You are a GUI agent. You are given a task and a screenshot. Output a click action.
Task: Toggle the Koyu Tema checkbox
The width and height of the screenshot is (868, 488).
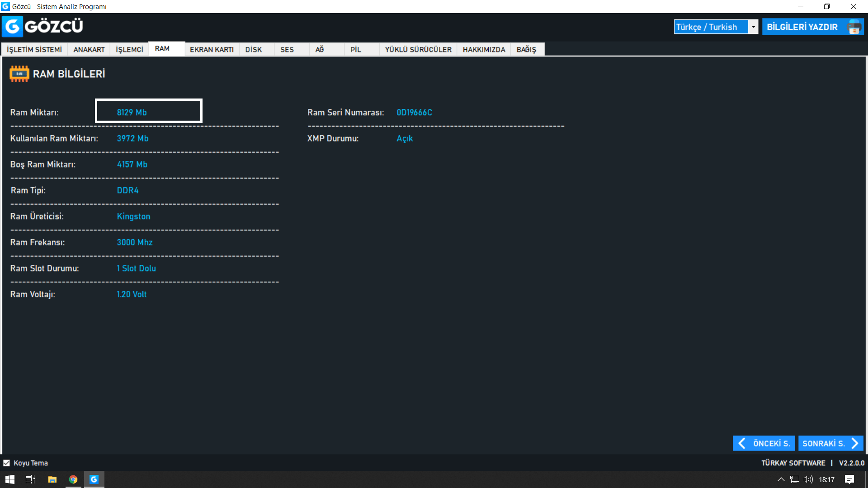point(7,463)
